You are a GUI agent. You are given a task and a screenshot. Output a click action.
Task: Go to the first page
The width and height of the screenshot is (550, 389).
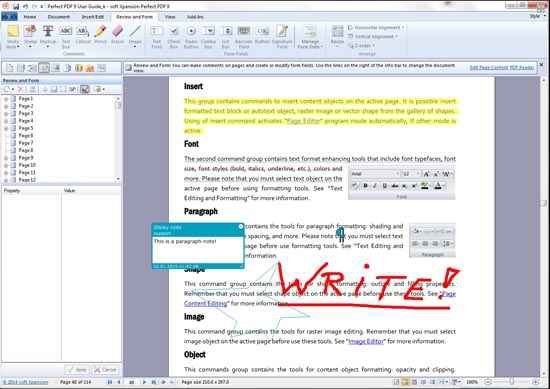(110, 382)
